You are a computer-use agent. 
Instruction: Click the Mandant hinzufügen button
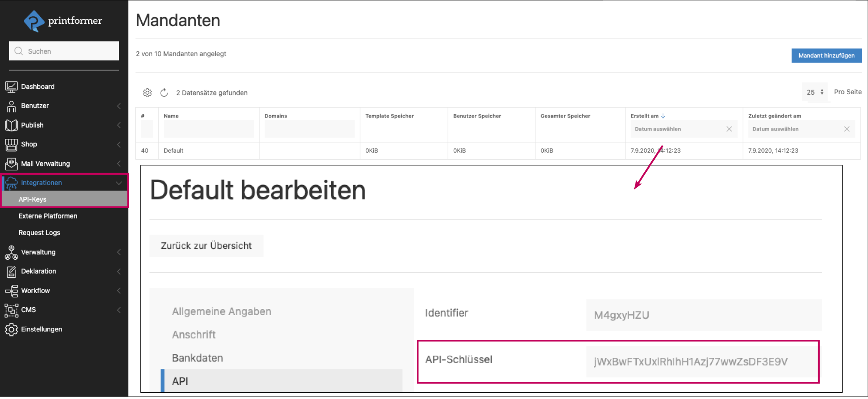pos(826,55)
